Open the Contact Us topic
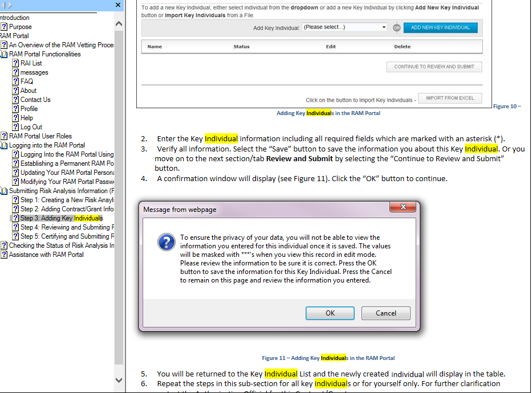 tap(35, 100)
